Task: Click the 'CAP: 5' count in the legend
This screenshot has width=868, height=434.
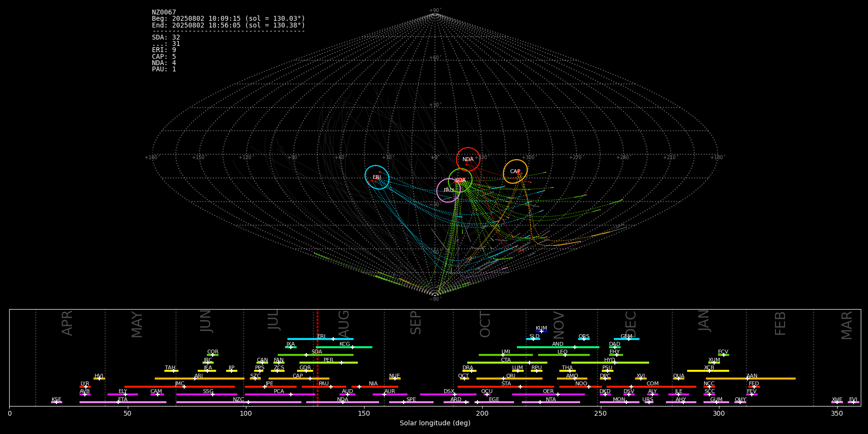Action: click(x=164, y=57)
